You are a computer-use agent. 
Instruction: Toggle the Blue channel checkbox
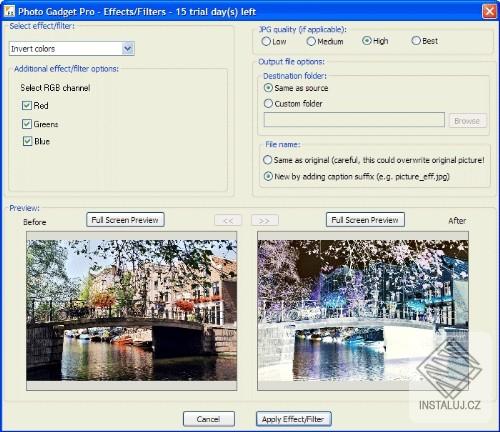click(x=27, y=141)
